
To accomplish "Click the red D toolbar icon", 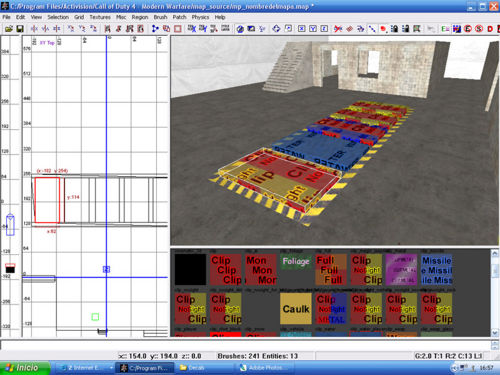I will pyautogui.click(x=490, y=29).
